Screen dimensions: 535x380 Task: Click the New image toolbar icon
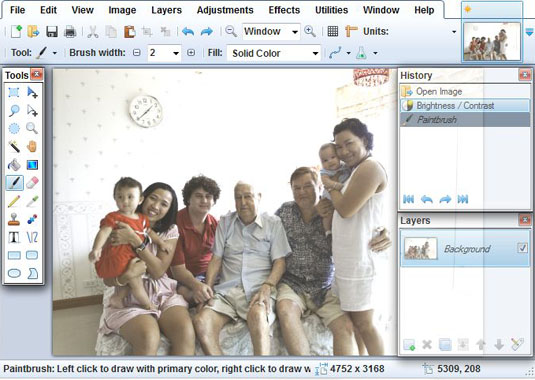click(16, 31)
